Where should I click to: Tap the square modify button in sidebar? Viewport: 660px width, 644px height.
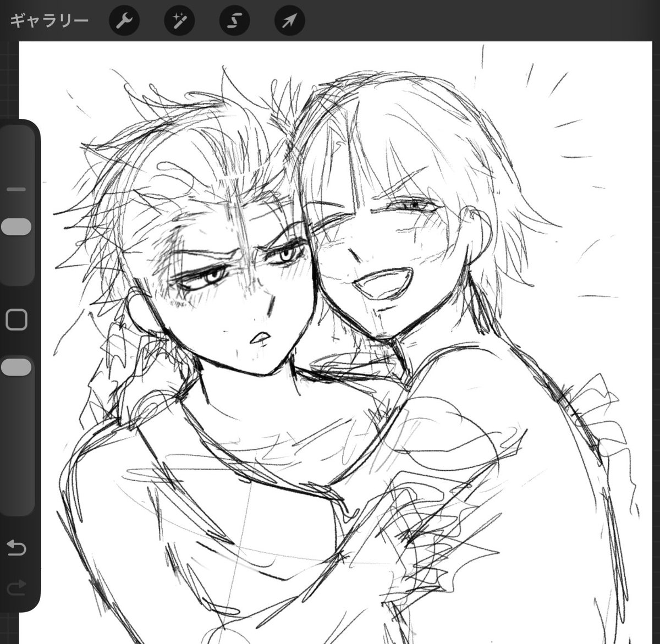click(x=16, y=320)
